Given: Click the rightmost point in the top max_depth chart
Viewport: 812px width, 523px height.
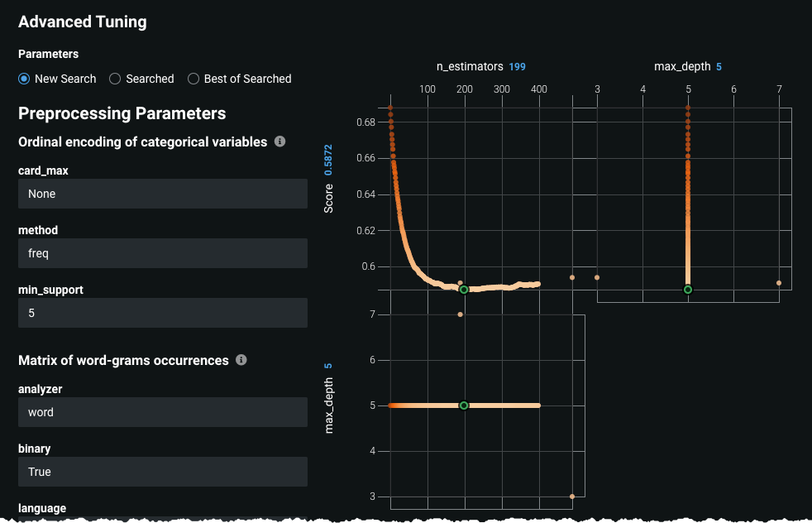Looking at the screenshot, I should click(780, 284).
